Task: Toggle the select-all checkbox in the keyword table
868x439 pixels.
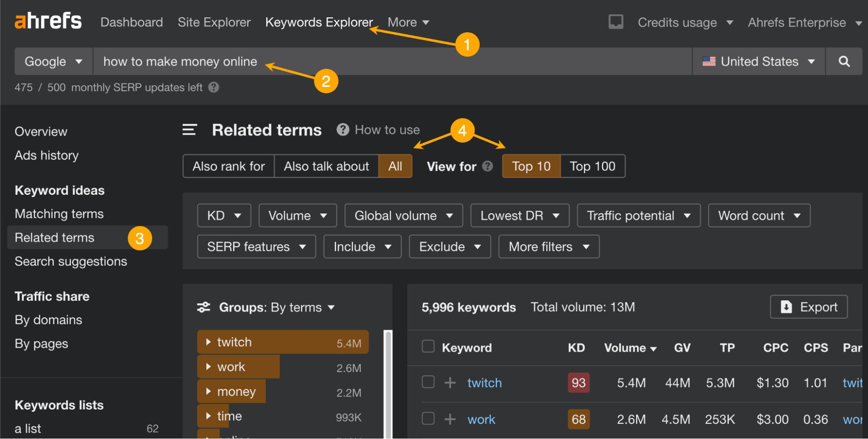Action: [x=428, y=346]
